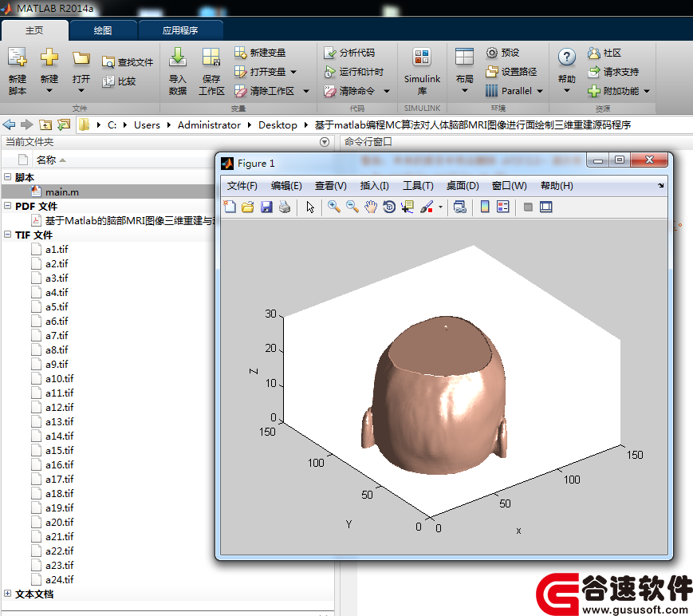This screenshot has width=693, height=616.
Task: Select the Edit Plot arrow tool
Action: [x=310, y=207]
